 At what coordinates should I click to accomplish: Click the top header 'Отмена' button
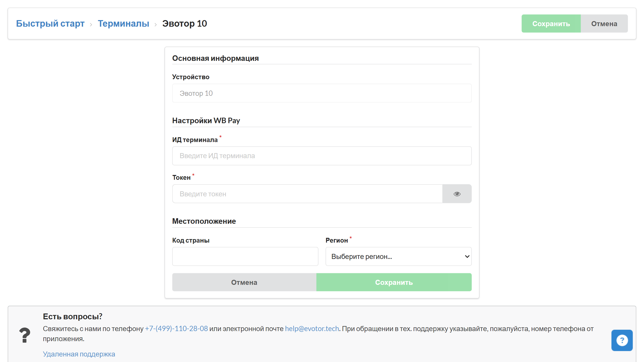[604, 24]
